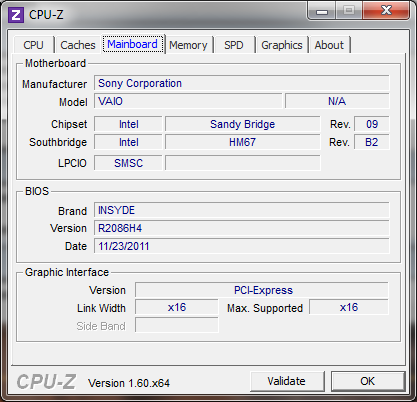Select BIOS date 11/23/2011

[242, 246]
